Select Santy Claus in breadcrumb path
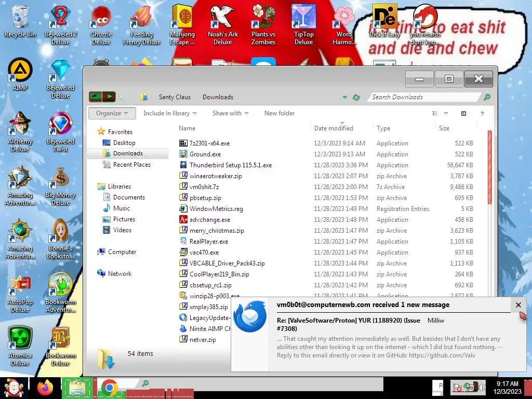Image resolution: width=532 pixels, height=399 pixels. point(175,97)
